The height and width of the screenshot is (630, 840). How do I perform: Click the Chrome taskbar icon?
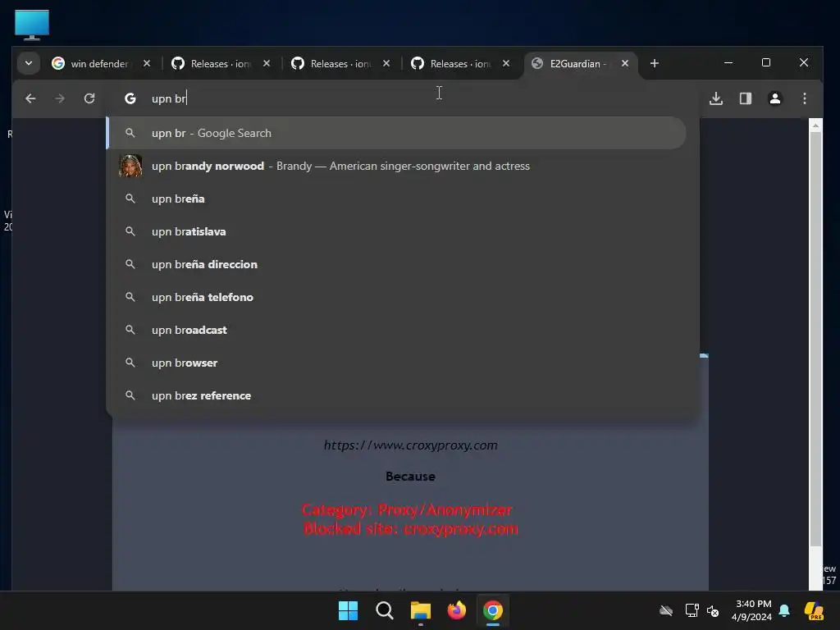pyautogui.click(x=493, y=610)
